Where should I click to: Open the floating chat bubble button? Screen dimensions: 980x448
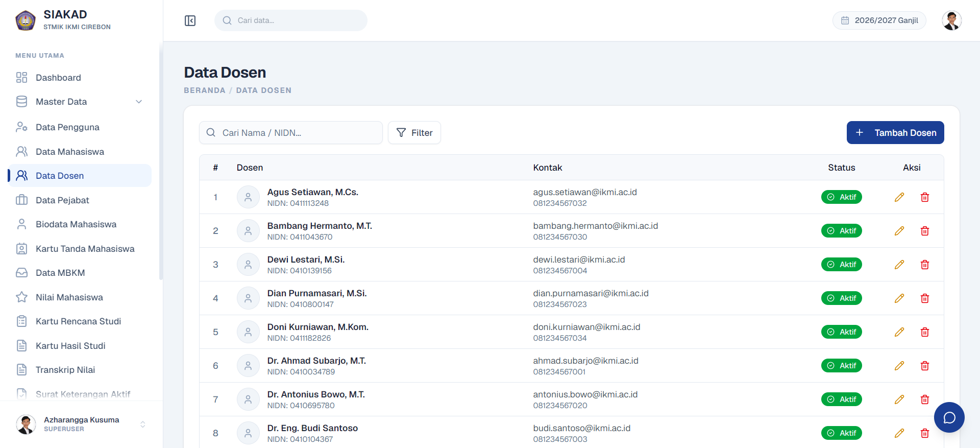(x=949, y=417)
